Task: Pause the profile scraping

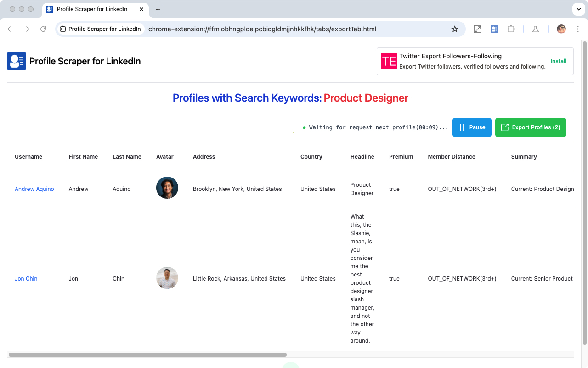Action: click(472, 127)
